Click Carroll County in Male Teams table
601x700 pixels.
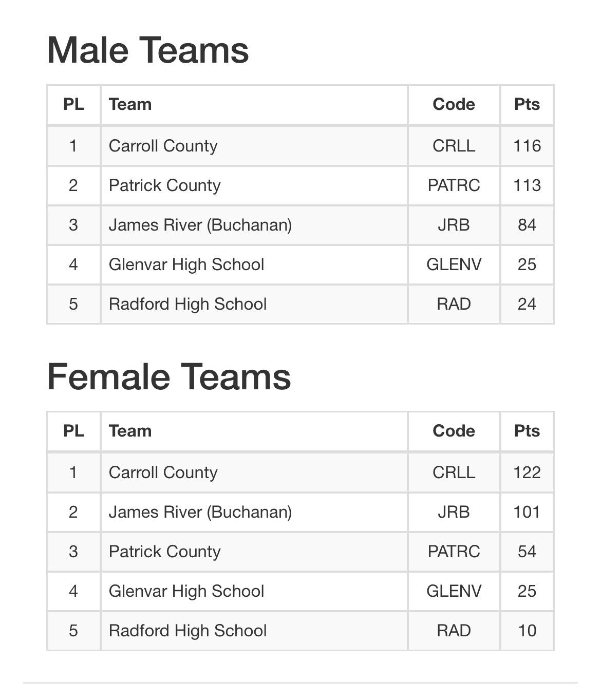point(163,146)
